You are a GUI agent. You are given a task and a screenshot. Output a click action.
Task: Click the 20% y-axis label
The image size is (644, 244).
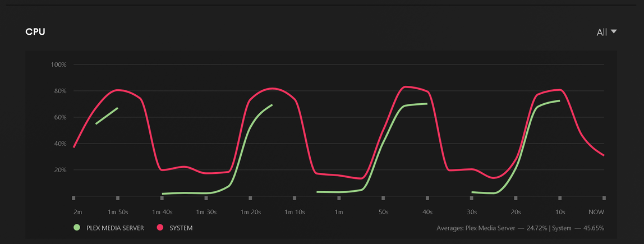point(60,169)
